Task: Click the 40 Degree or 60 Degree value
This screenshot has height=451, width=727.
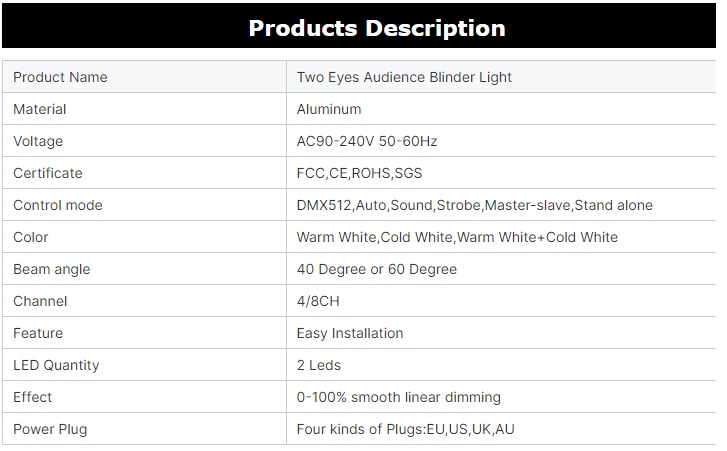Action: coord(377,269)
